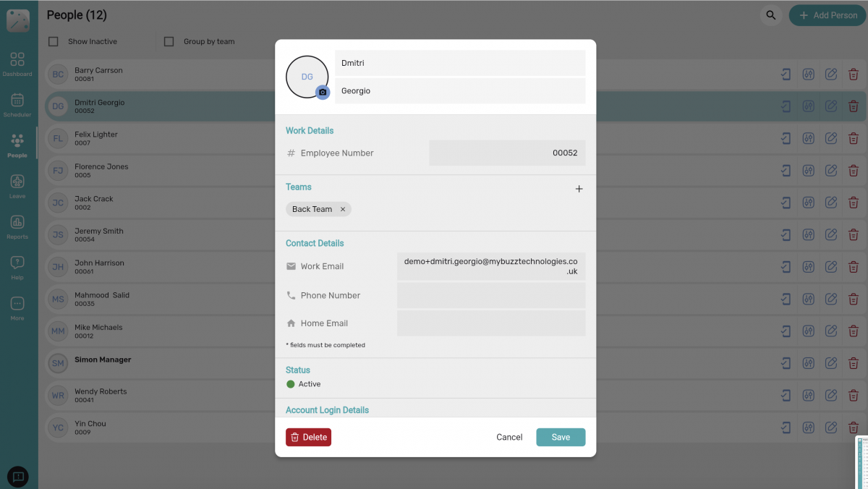This screenshot has width=868, height=489.
Task: Save the changes to Dmitri Georgio
Action: 561,437
